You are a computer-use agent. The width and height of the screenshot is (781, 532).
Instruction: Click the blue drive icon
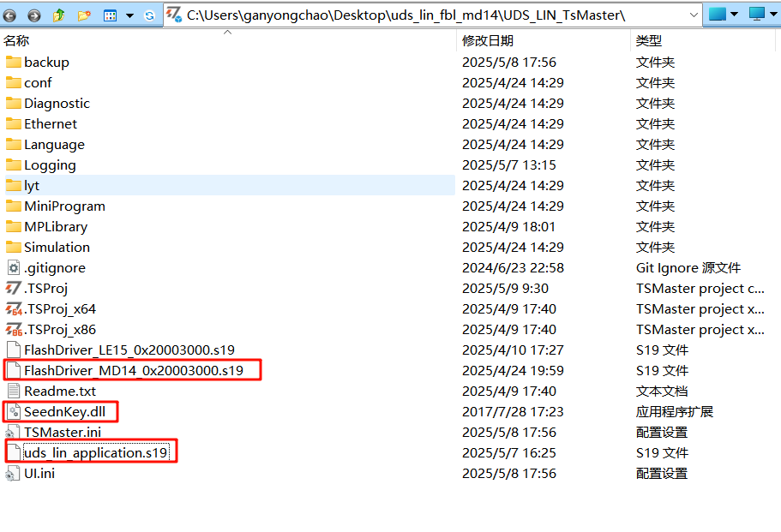tap(718, 15)
